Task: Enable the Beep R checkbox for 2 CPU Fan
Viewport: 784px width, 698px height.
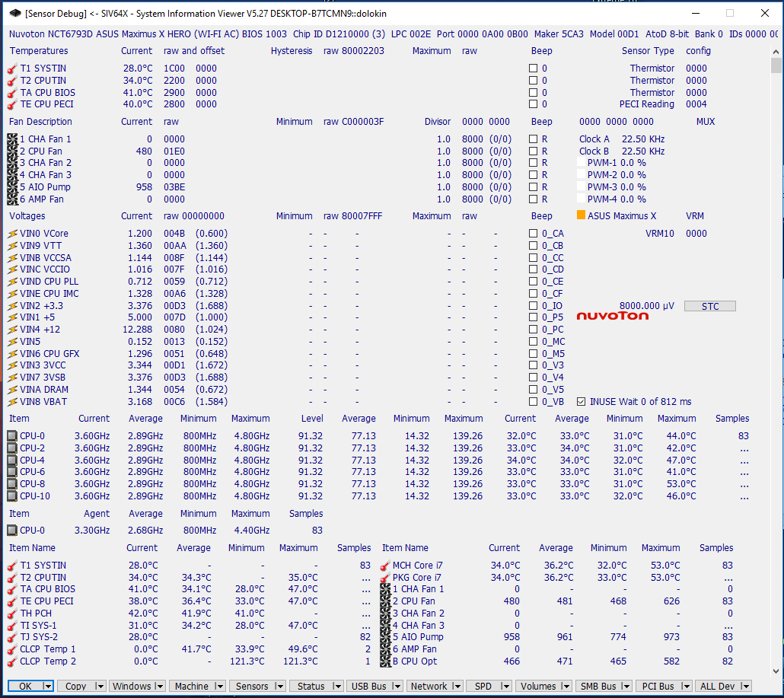Action: coord(533,151)
